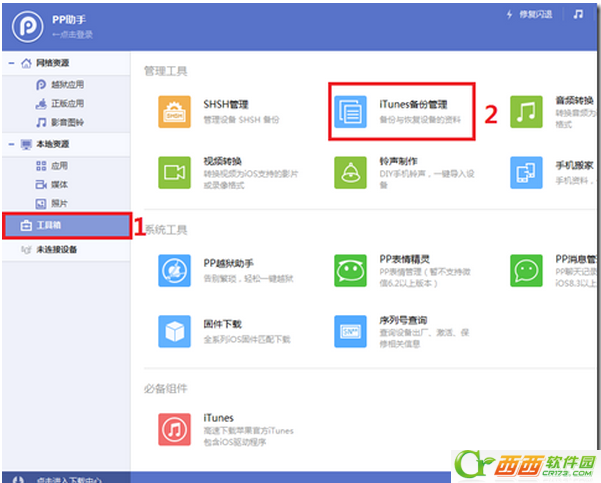601x483 pixels.
Task: Open the iTunes备份管理 tool icon
Action: pos(350,112)
